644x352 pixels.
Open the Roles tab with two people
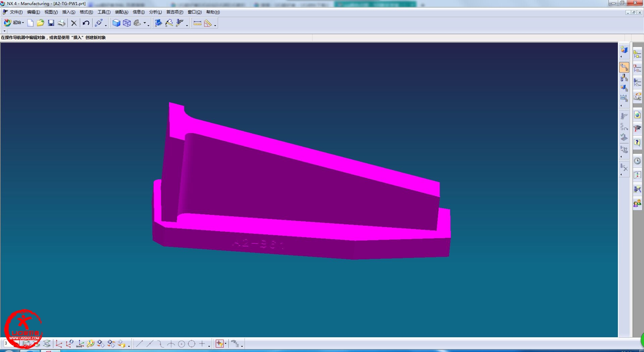click(x=637, y=204)
